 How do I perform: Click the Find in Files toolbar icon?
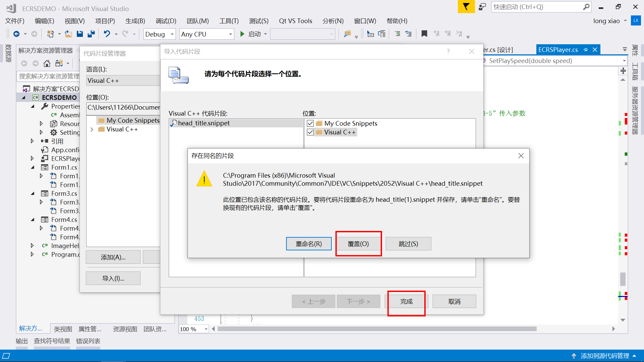pyautogui.click(x=347, y=34)
